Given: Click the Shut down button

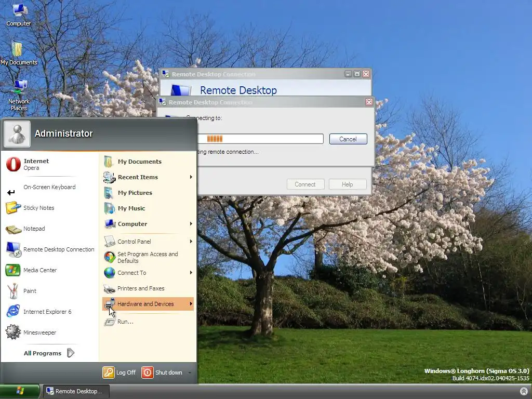Looking at the screenshot, I should click(x=162, y=373).
